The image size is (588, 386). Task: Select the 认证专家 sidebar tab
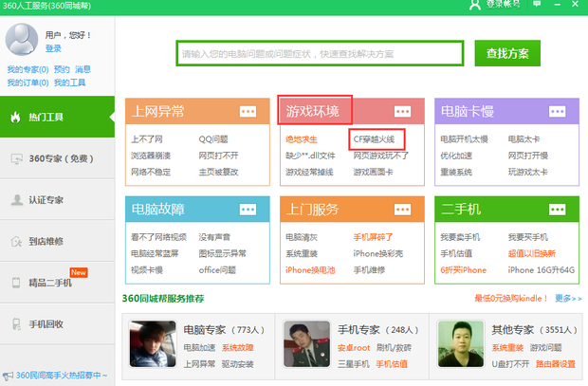click(x=57, y=199)
